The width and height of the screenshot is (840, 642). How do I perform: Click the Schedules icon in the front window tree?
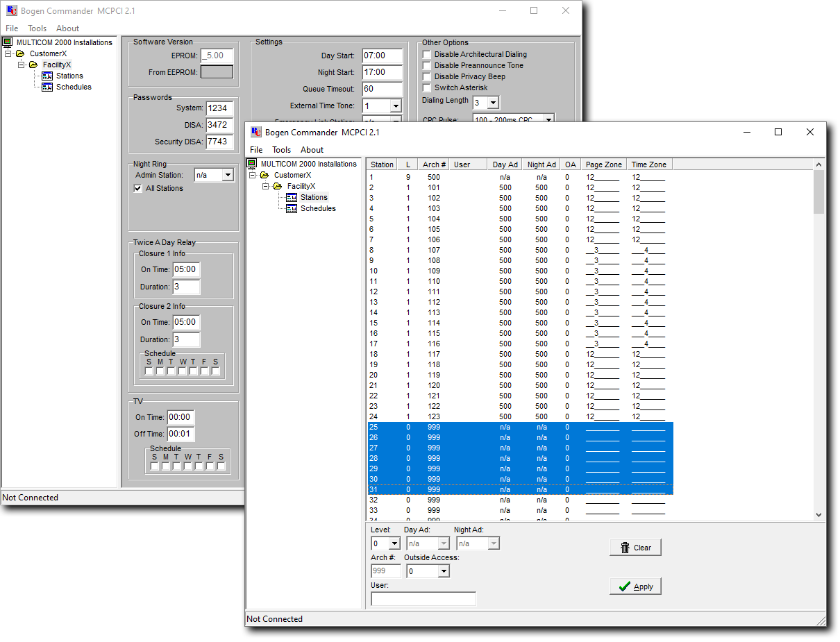(292, 209)
